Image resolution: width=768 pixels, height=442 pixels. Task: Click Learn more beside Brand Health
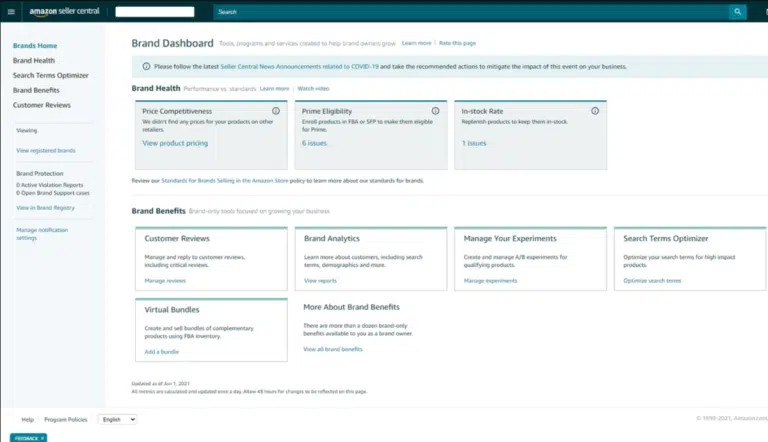(274, 89)
